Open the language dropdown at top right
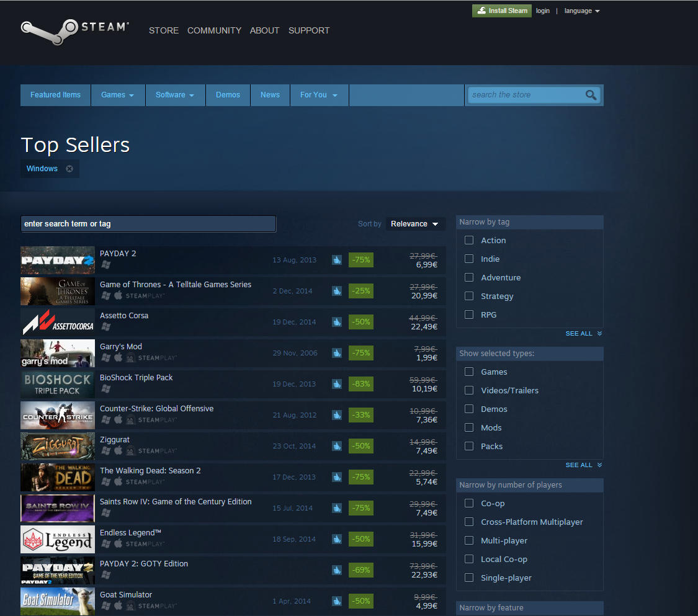The image size is (698, 616). 582,11
